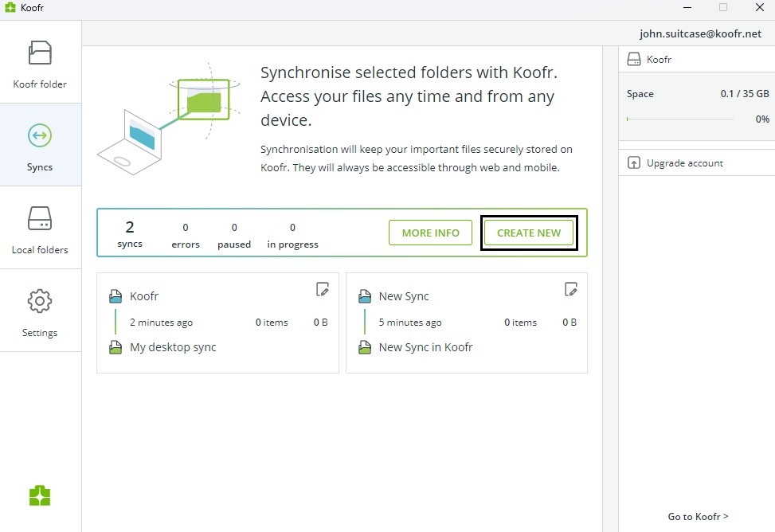
Task: Select the Koofr place in right panel
Action: pos(696,59)
